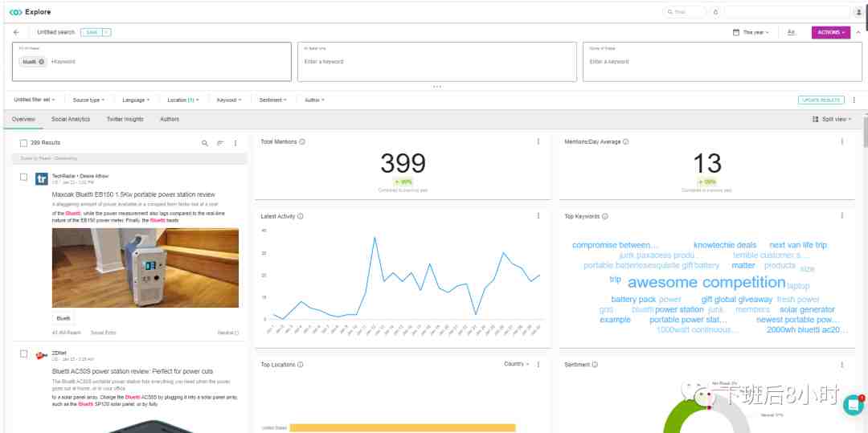The width and height of the screenshot is (868, 433).
Task: Open Total Mentions widget three-dot menu
Action: click(538, 141)
